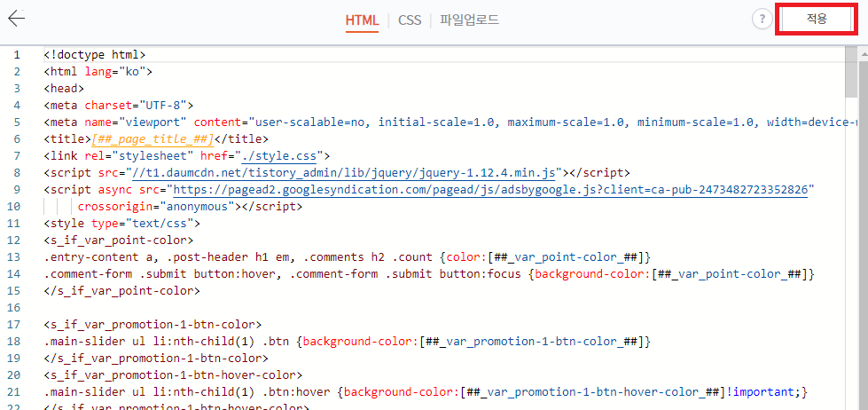868x410 pixels.
Task: Open the help question mark icon
Action: click(x=762, y=20)
